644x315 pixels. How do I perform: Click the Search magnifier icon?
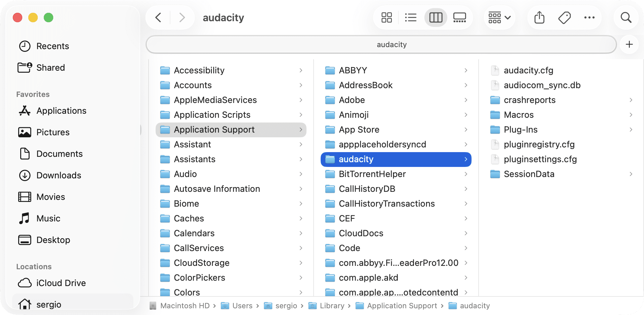[626, 17]
